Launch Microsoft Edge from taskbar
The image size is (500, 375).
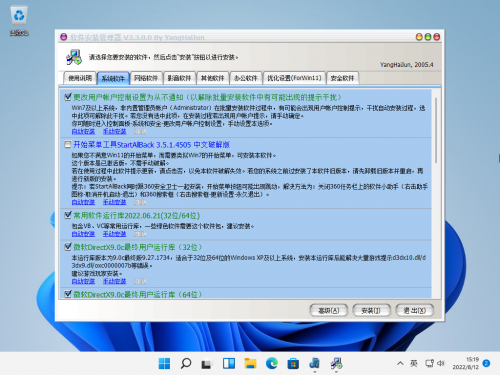[x=272, y=363]
